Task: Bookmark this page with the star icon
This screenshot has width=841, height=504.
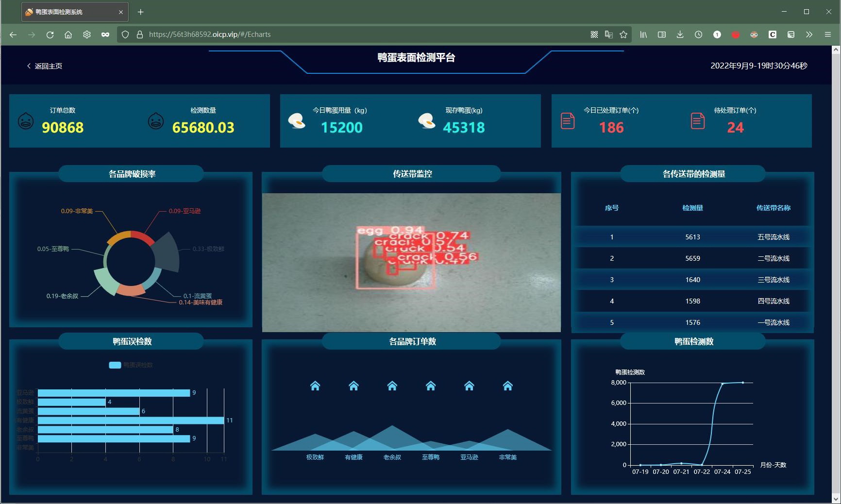Action: [623, 34]
